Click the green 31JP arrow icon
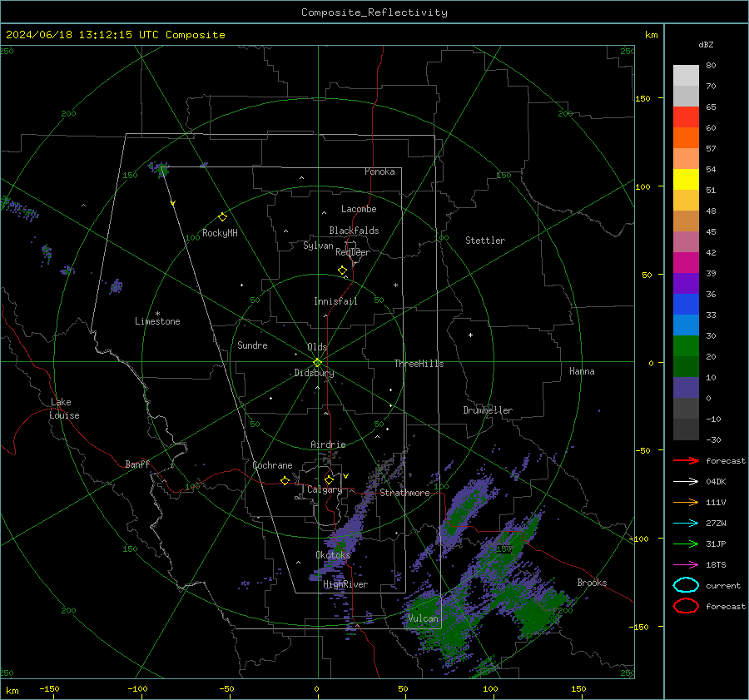Screen dimensions: 749x700 [686, 544]
